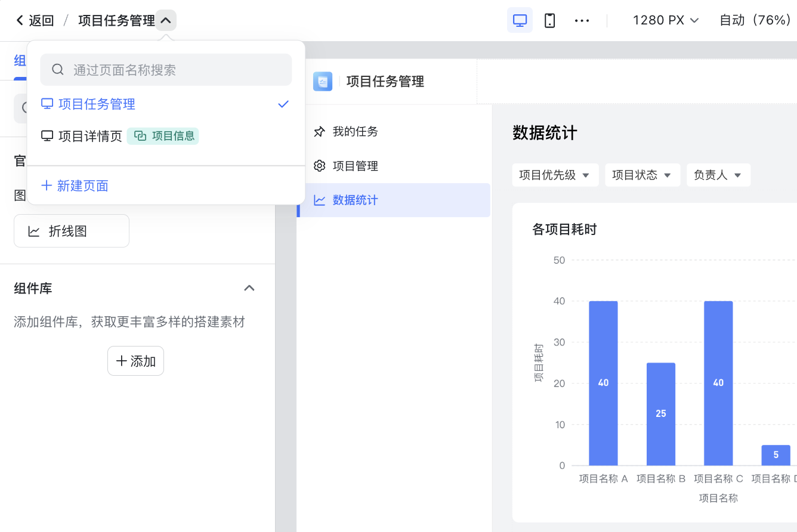The height and width of the screenshot is (532, 797).
Task: Switch to desktop preview icon
Action: click(x=520, y=20)
